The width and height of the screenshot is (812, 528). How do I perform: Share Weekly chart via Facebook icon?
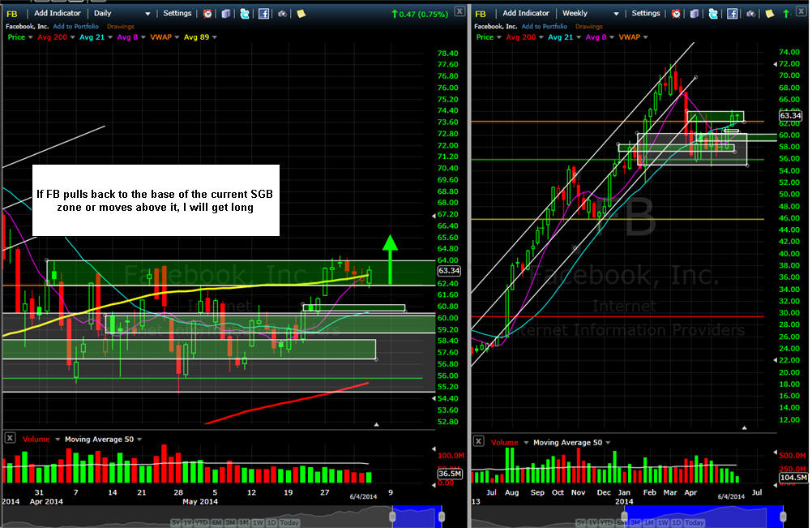733,14
